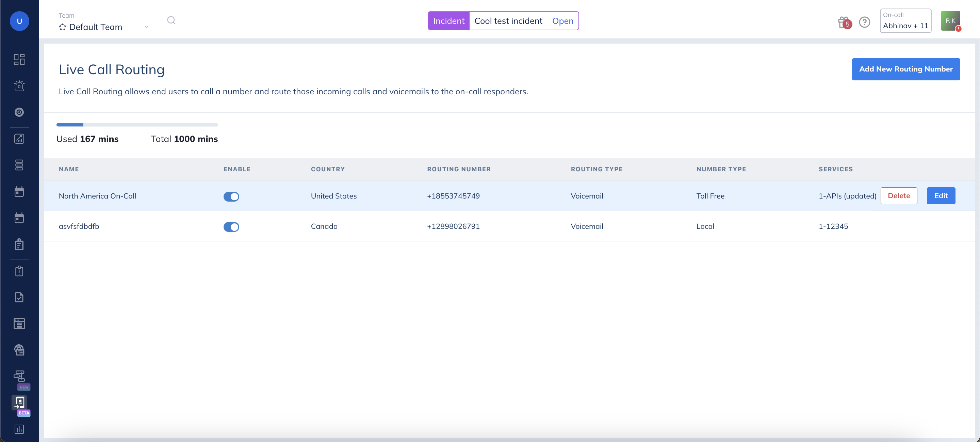The height and width of the screenshot is (442, 980).
Task: Delete the North America On-Call number
Action: [x=898, y=196]
